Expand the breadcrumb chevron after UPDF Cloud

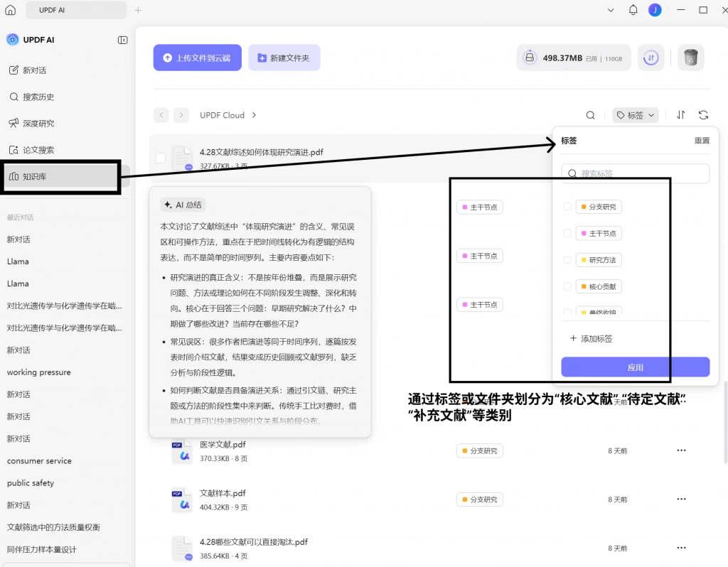point(254,115)
